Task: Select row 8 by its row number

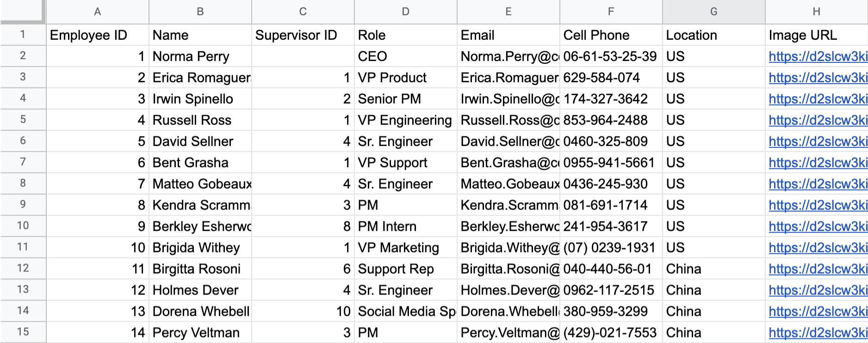Action: tap(23, 184)
